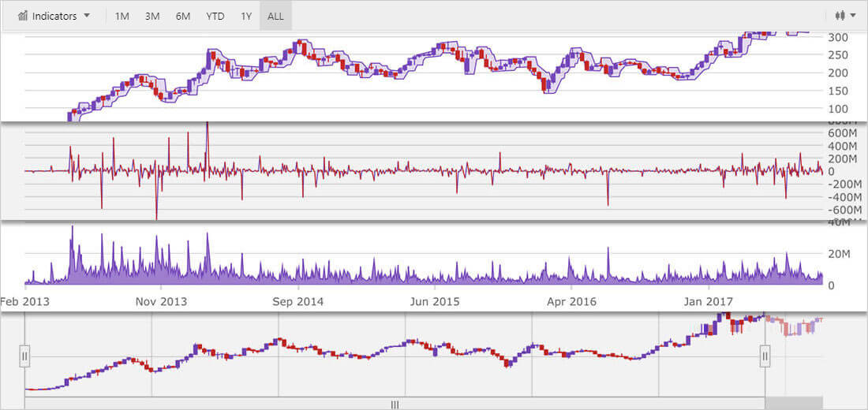Pick the 1Y time range

[245, 16]
